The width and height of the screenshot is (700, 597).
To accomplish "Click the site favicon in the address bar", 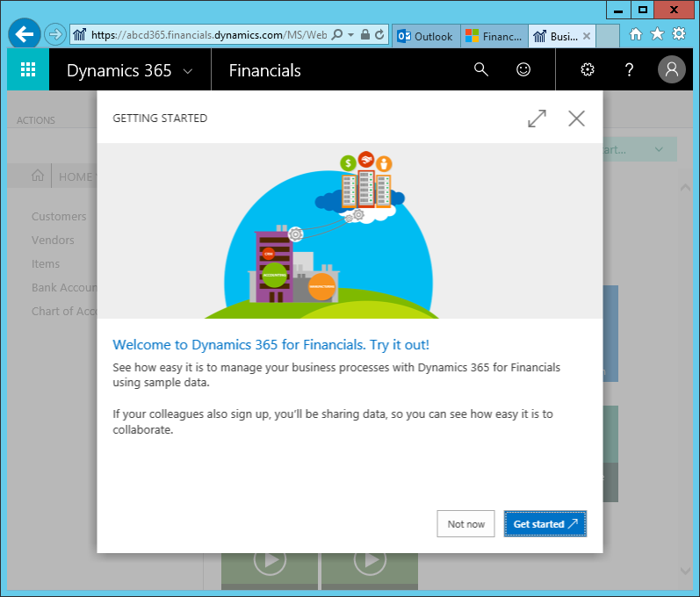I will (79, 34).
